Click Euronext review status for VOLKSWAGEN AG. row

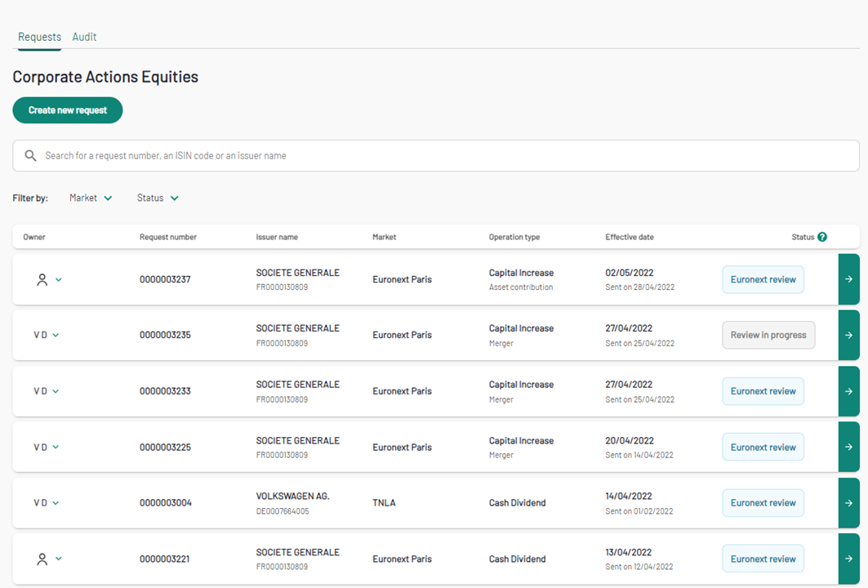click(x=763, y=503)
